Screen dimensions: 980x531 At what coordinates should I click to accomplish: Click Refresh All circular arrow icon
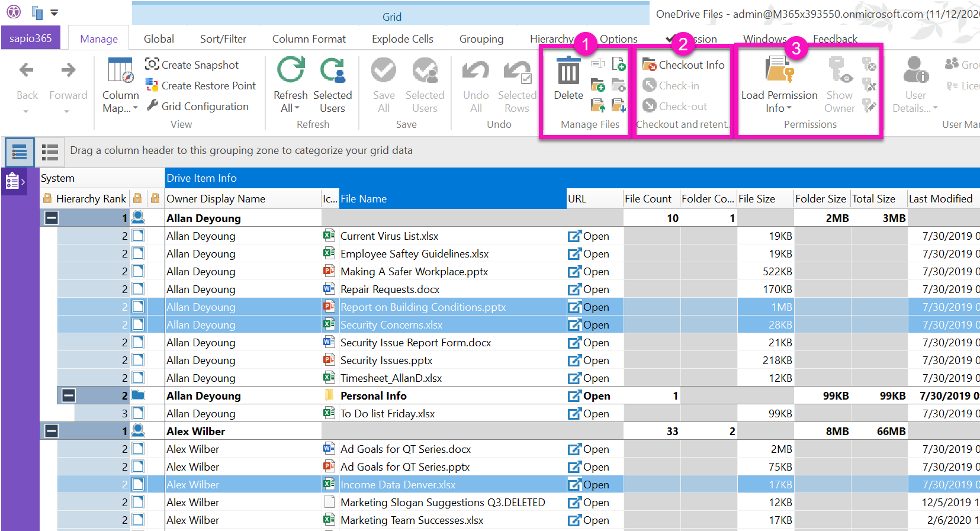click(x=291, y=70)
